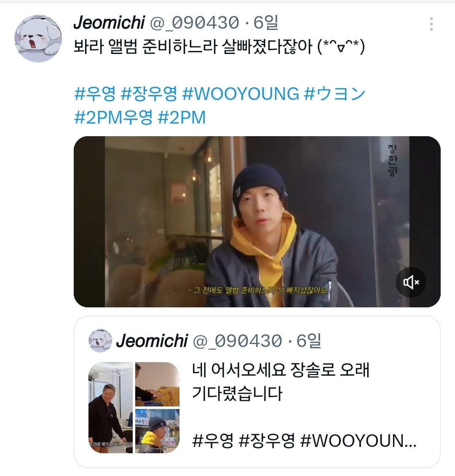Open hashtag #장우영 in main tweet
455x476 pixels.
click(x=149, y=94)
